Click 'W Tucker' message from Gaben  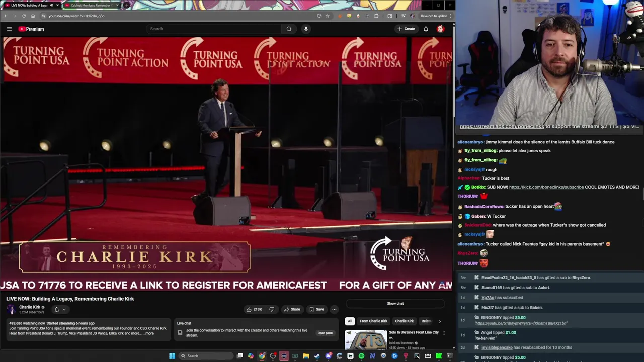tap(496, 216)
